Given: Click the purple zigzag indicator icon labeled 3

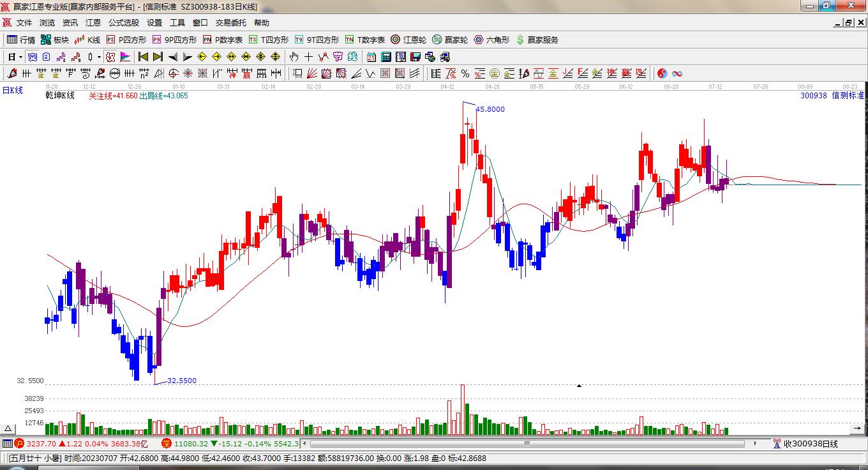Looking at the screenshot, I should [x=62, y=57].
